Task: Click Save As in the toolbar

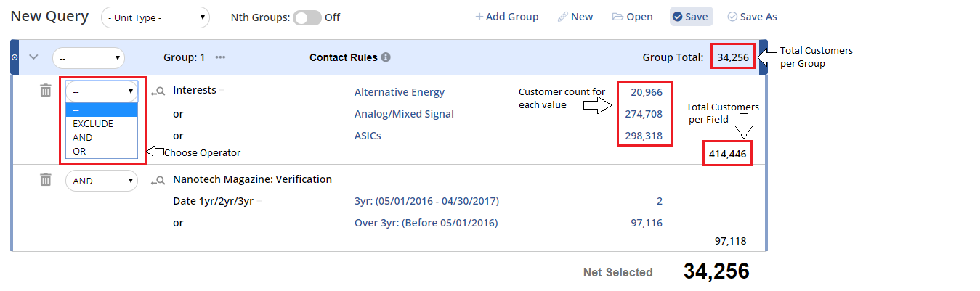Action: click(751, 17)
